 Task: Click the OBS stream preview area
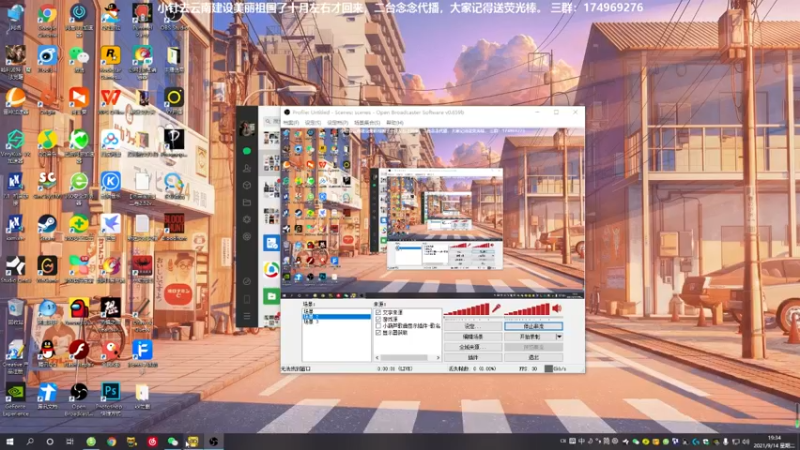(433, 213)
